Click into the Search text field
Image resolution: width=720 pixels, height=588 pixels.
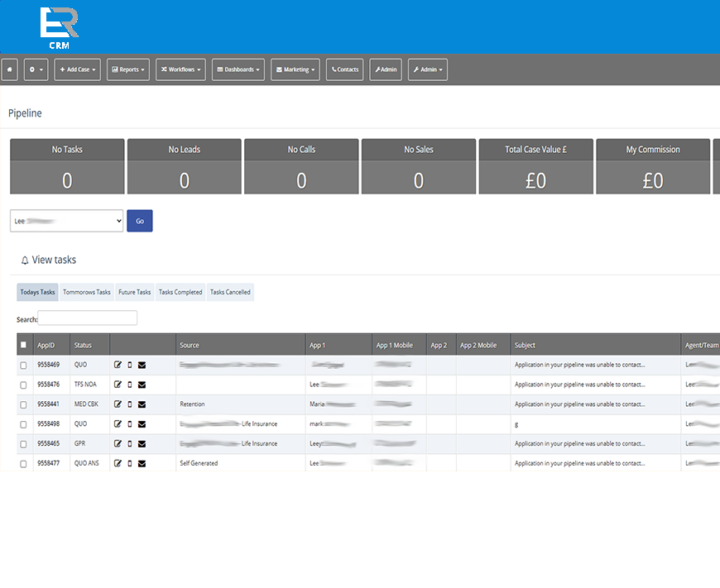point(88,318)
